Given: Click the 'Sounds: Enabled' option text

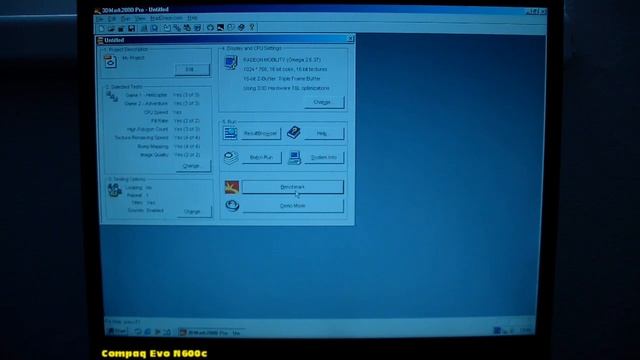Looking at the screenshot, I should coord(145,211).
